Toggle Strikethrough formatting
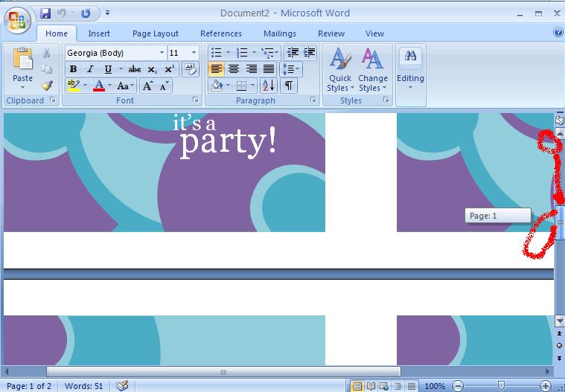 click(135, 69)
